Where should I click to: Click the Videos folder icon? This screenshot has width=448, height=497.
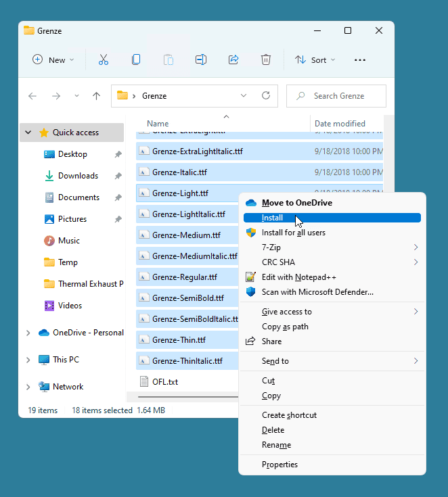coord(49,306)
